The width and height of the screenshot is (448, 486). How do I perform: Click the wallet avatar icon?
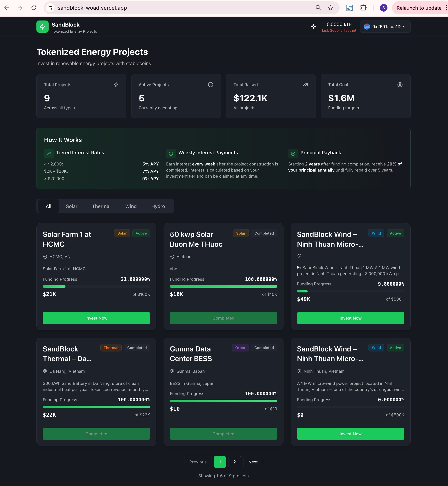(x=367, y=27)
